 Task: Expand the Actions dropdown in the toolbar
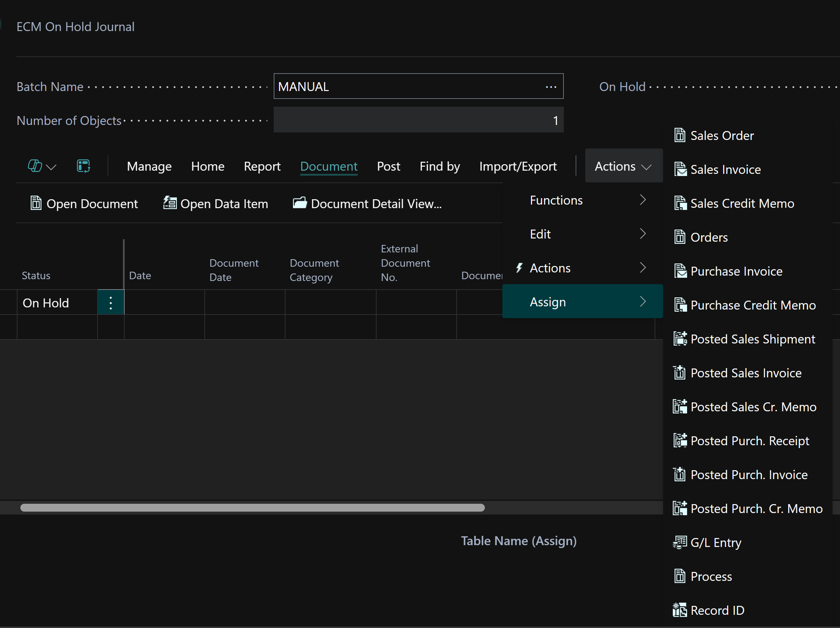coord(623,166)
